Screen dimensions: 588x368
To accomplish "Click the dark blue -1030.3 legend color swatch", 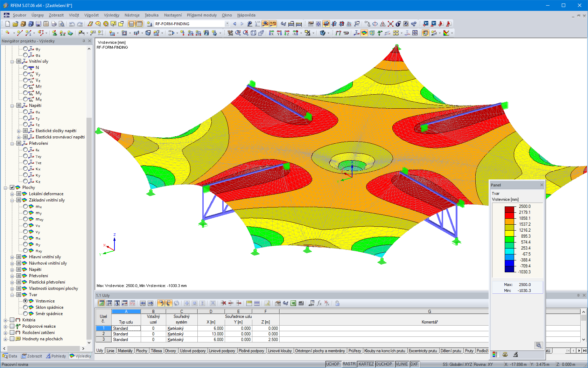I will tap(509, 269).
